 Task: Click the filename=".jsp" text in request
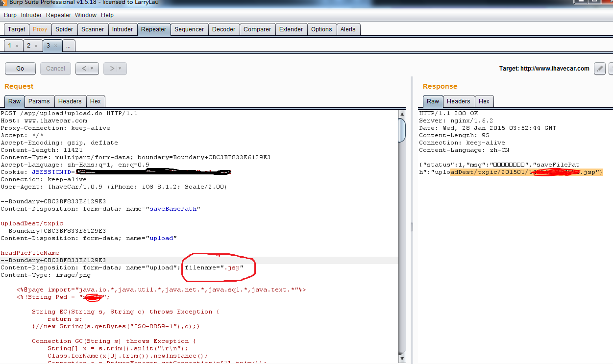[214, 267]
